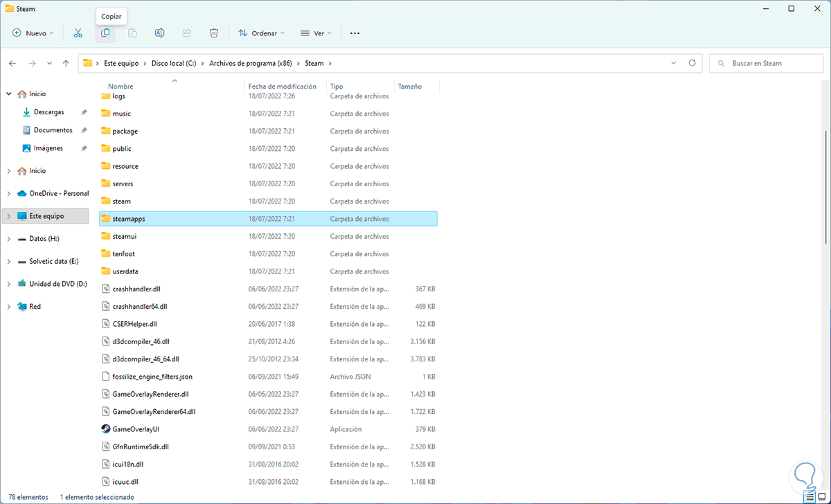Expand OneDrive - Personal tree node
This screenshot has width=831, height=504.
(x=9, y=194)
